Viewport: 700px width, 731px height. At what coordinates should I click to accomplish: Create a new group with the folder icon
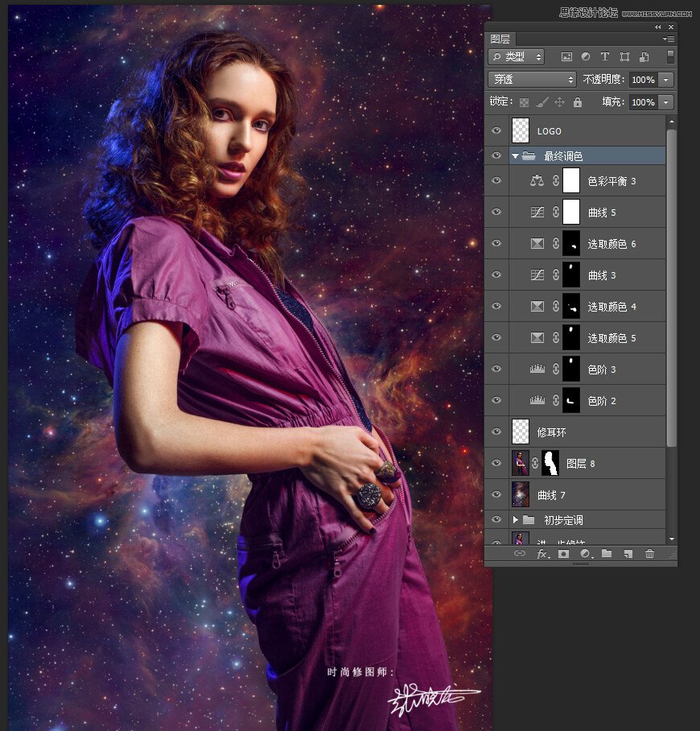coord(606,554)
